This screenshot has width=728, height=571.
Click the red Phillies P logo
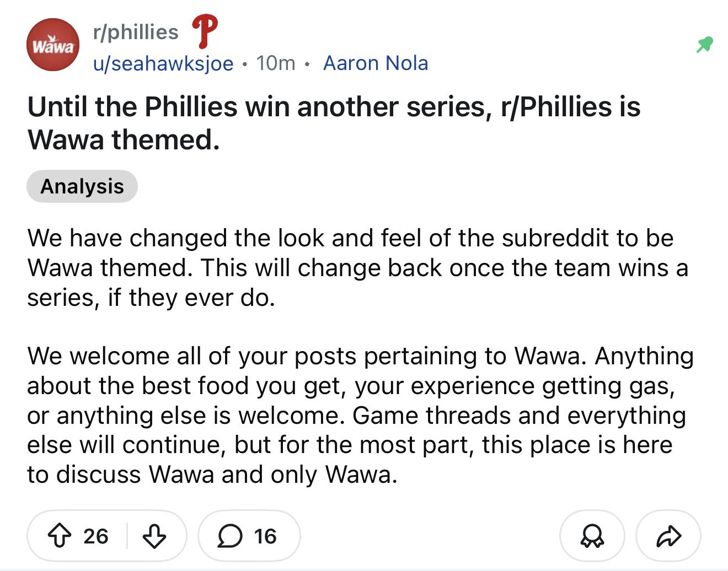(x=204, y=31)
